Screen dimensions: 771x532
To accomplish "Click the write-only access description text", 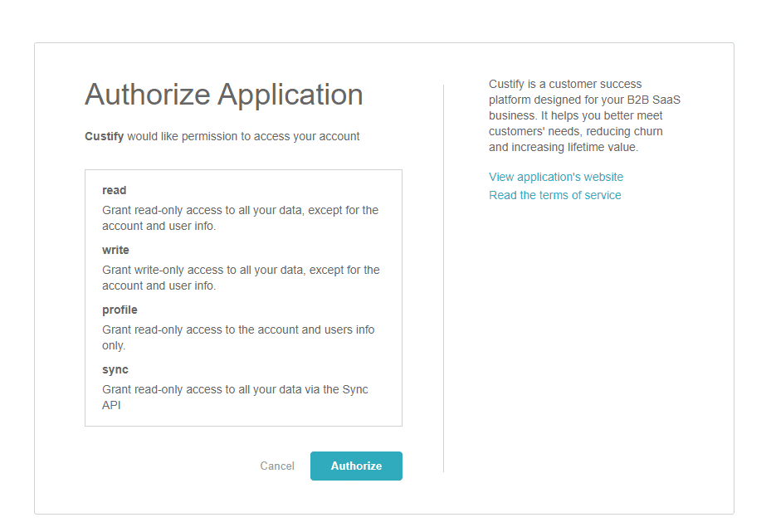I will 240,277.
